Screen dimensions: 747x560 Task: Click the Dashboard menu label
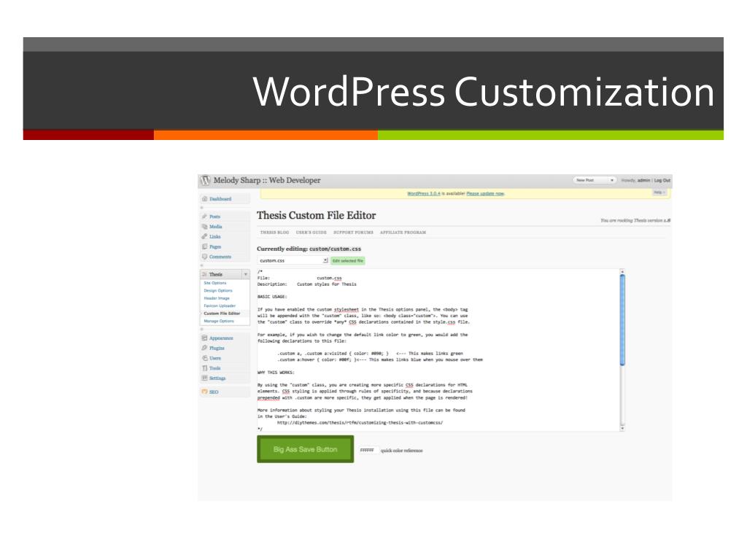point(220,199)
